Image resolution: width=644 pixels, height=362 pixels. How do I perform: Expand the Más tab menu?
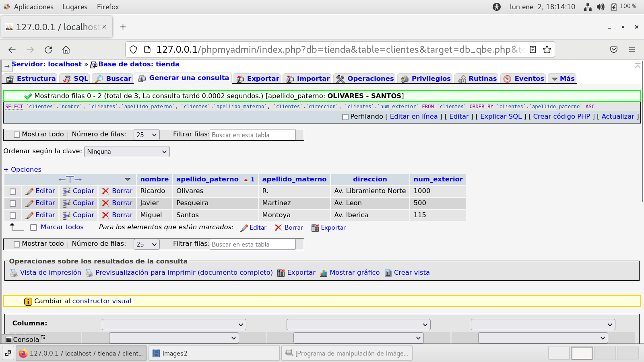pyautogui.click(x=563, y=79)
